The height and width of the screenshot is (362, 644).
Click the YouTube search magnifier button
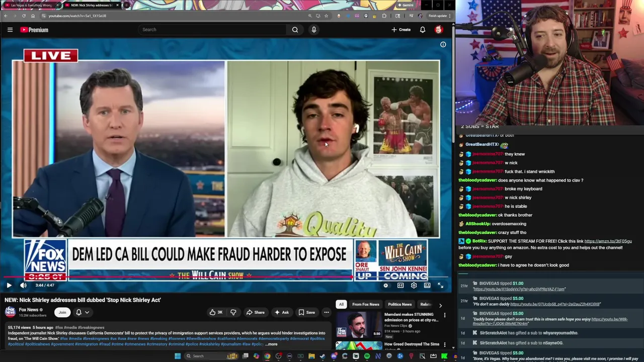[x=295, y=30]
